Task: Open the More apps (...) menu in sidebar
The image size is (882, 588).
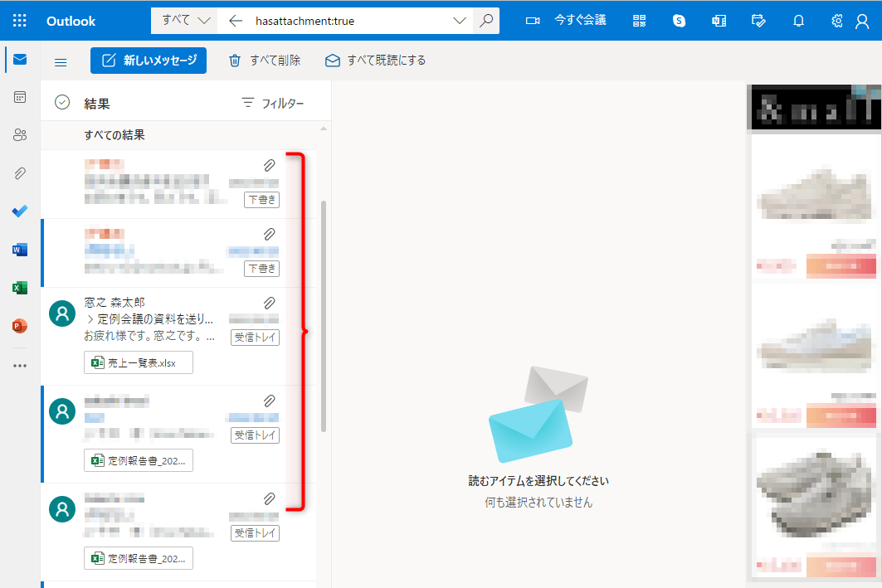Action: pos(19,365)
